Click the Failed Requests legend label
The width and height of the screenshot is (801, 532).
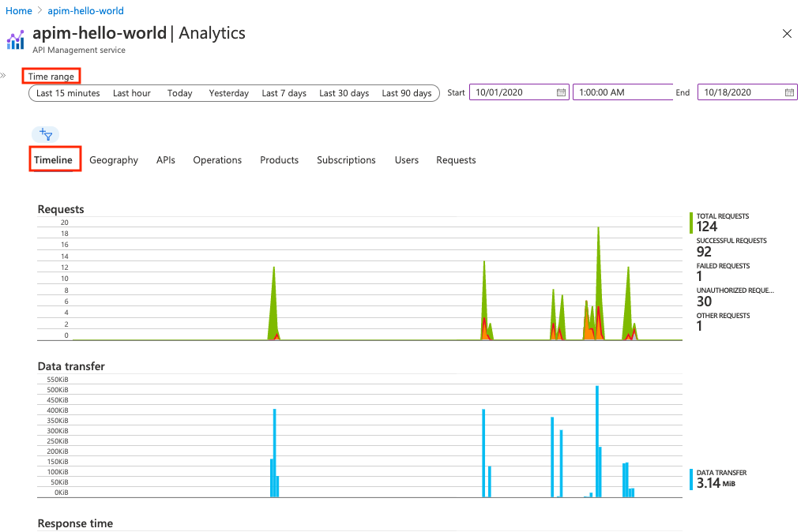pyautogui.click(x=723, y=266)
